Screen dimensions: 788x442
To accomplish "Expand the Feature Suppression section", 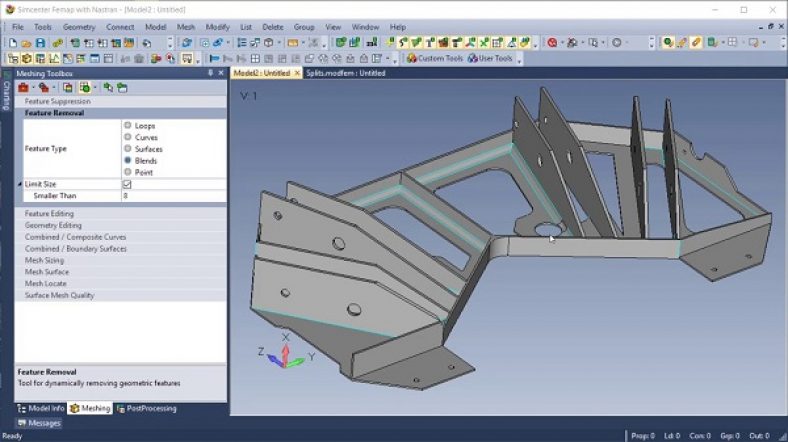I will 57,102.
